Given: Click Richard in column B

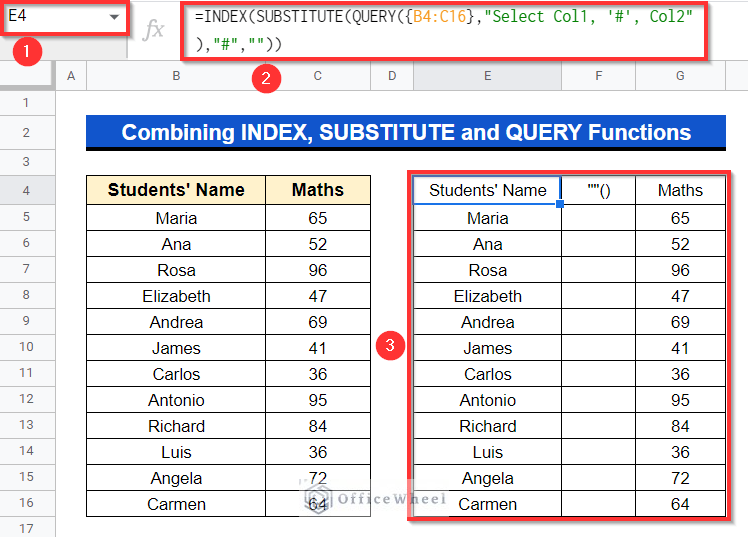Looking at the screenshot, I should (176, 426).
